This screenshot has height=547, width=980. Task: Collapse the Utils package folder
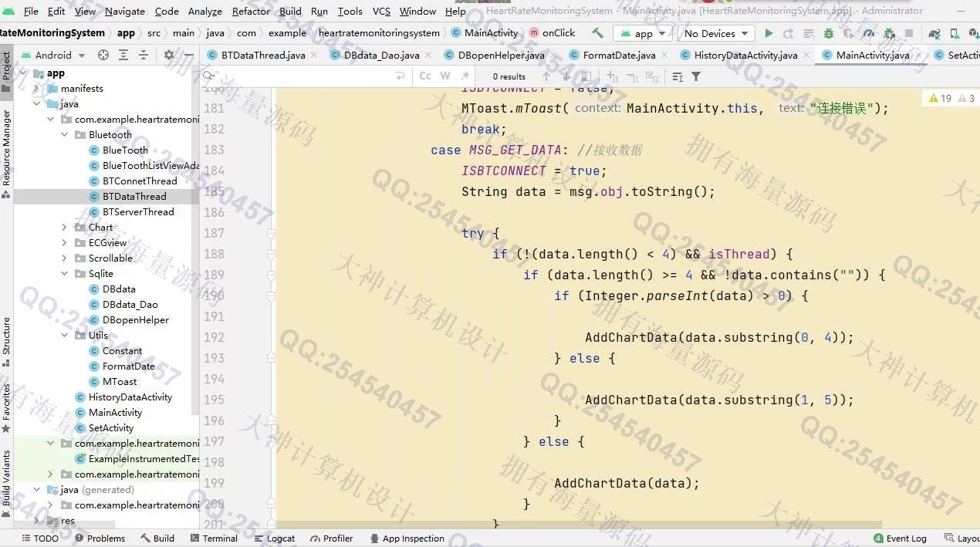point(65,335)
